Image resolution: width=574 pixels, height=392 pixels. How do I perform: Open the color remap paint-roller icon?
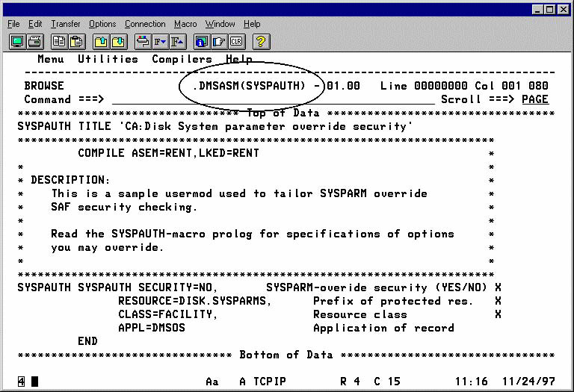tap(143, 42)
